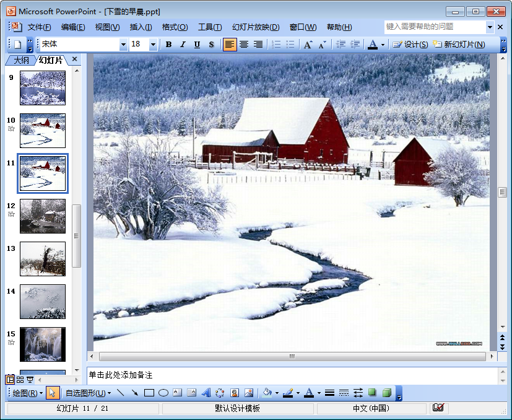
Task: Open the font name dropdown showing 宋体
Action: click(x=123, y=45)
